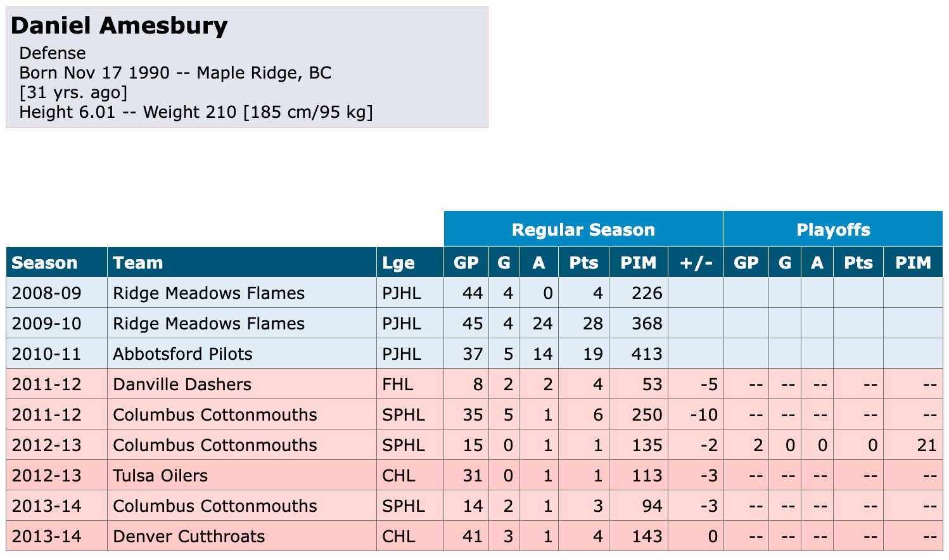Open the Abbotsford Pilots team link

pyautogui.click(x=182, y=353)
